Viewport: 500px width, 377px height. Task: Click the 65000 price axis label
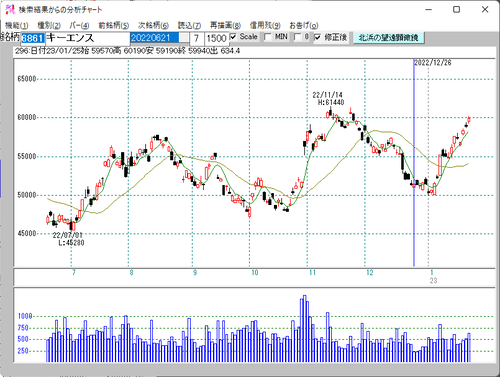(27, 79)
